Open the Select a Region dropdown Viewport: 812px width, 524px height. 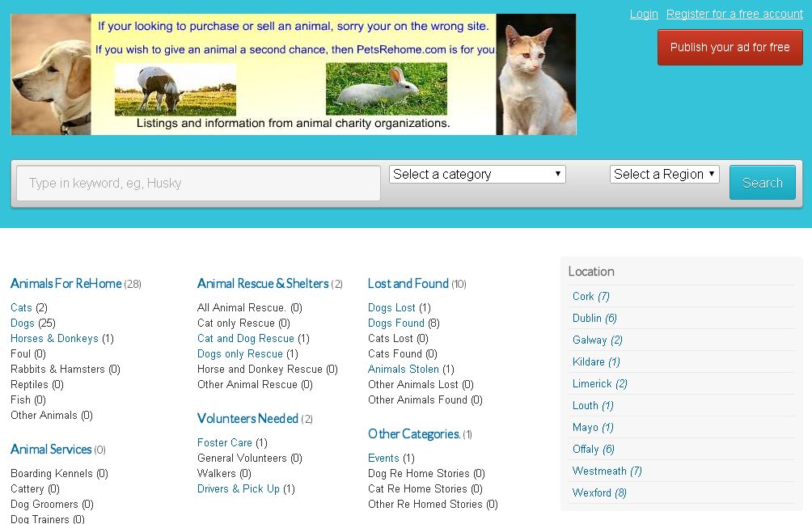coord(664,175)
